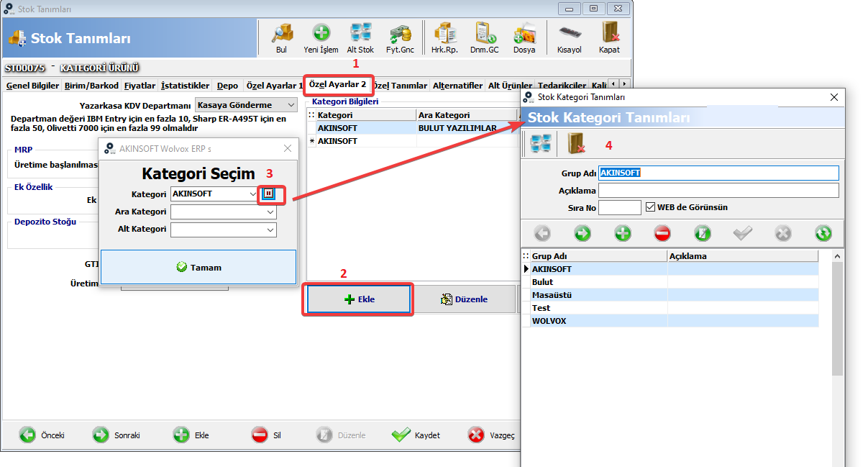Cancel changes with Vazgeç

pyautogui.click(x=491, y=435)
